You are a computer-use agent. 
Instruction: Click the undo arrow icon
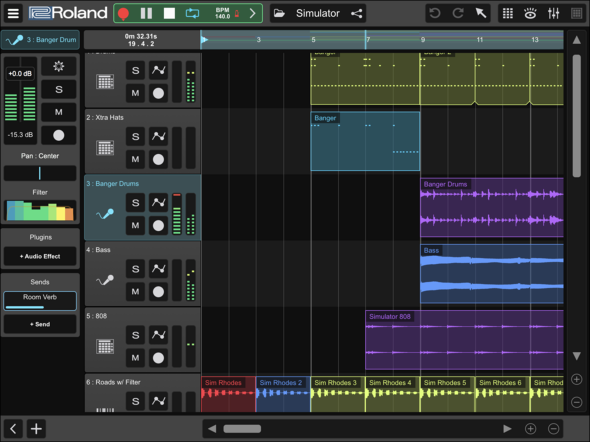[x=435, y=14]
